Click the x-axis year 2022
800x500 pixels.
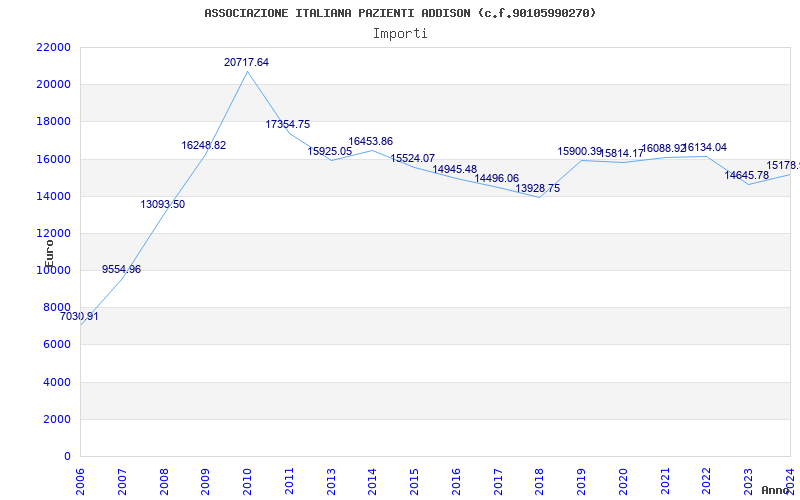pyautogui.click(x=707, y=481)
